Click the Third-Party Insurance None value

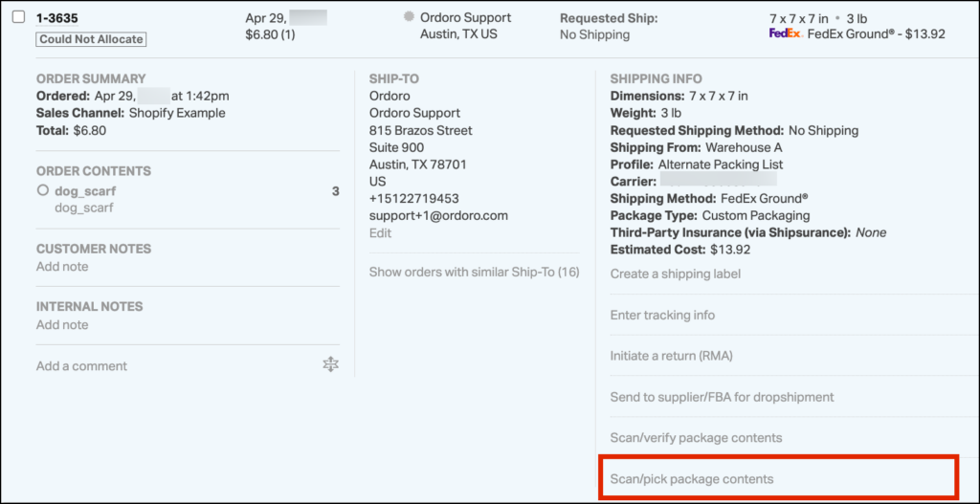click(x=871, y=232)
